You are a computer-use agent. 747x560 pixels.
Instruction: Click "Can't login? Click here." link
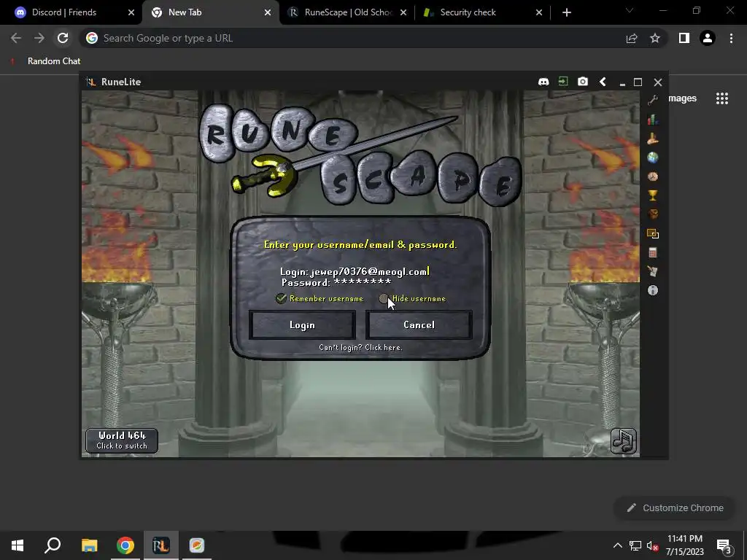point(360,348)
